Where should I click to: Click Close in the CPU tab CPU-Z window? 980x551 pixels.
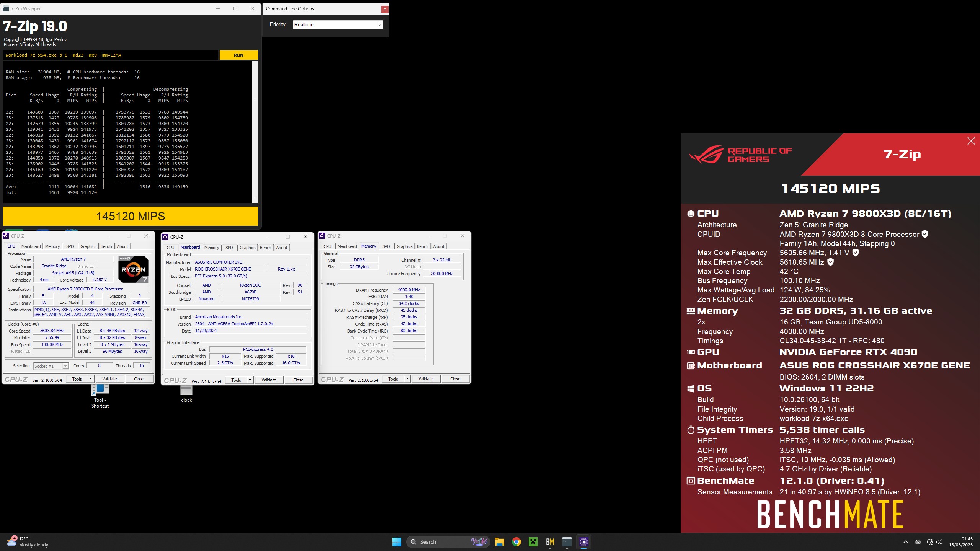pos(139,379)
